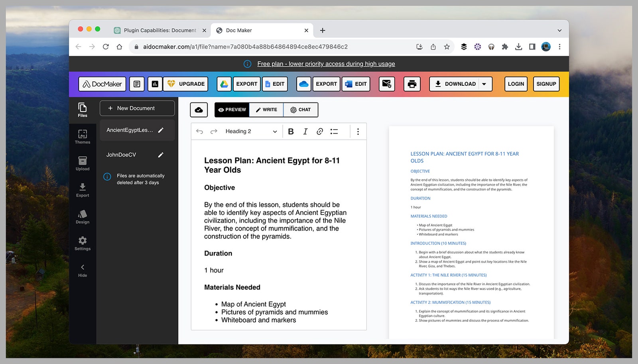Go back in browser
Screen dimensions: 638x364
click(x=79, y=47)
